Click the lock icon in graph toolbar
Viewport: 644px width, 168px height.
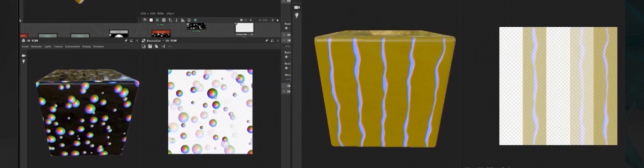pyautogui.click(x=277, y=20)
